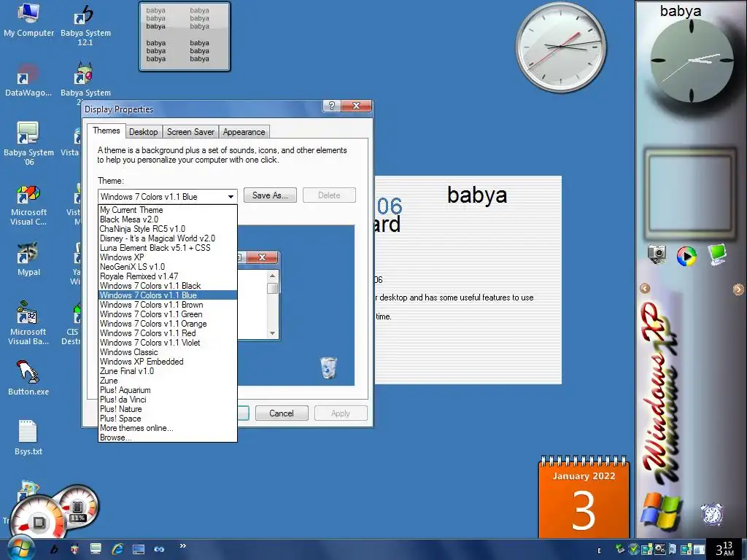Click the alarm clock icon in sidebar
Viewport: 747px width, 560px height.
pyautogui.click(x=712, y=514)
